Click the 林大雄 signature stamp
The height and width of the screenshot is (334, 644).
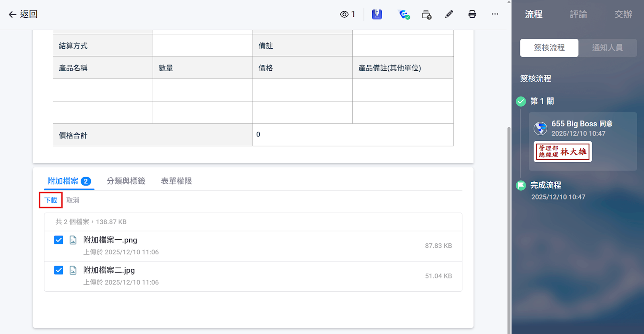pos(563,152)
